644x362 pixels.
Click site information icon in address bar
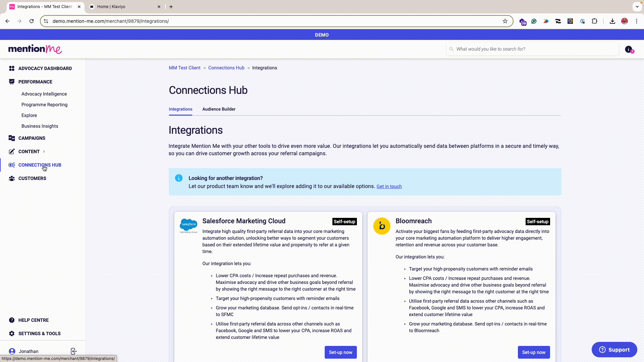tap(46, 21)
